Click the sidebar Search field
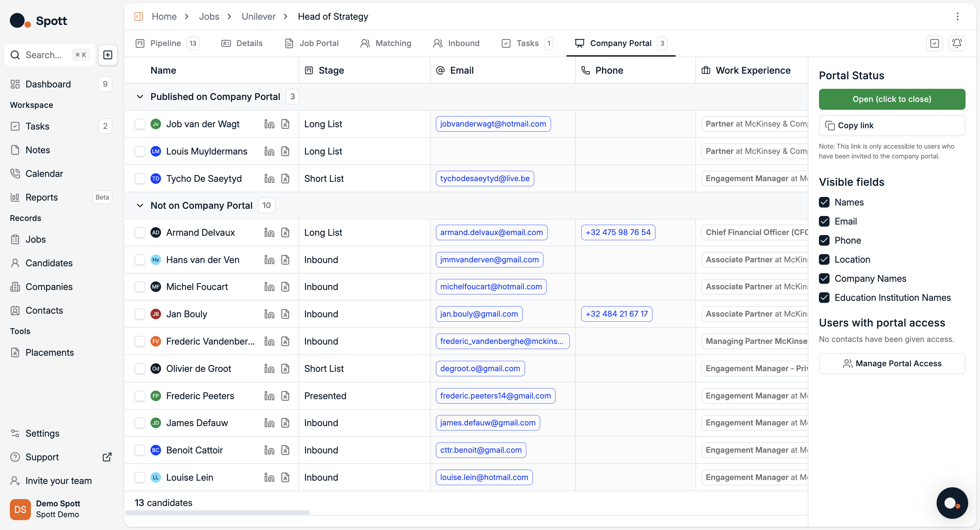This screenshot has height=530, width=980. (x=50, y=55)
